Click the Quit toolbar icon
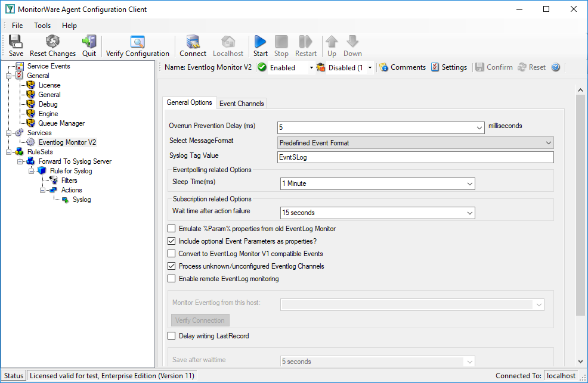The image size is (588, 383). (x=89, y=46)
